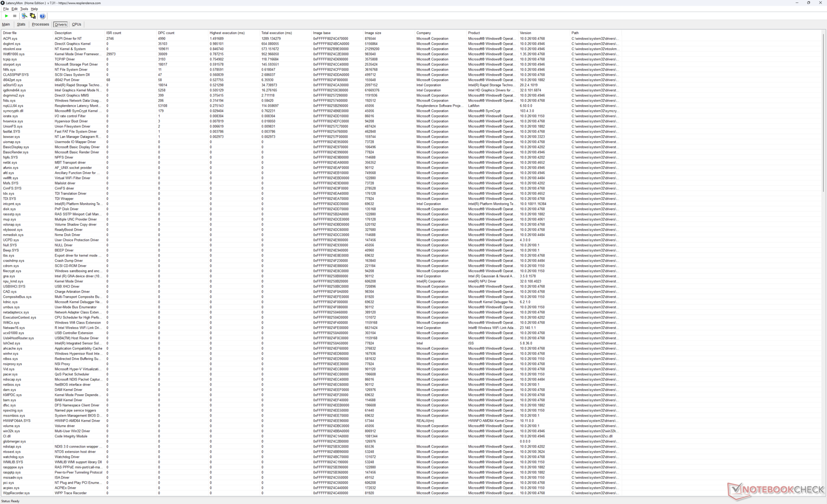Select the Ndu.sys driver row

311,101
